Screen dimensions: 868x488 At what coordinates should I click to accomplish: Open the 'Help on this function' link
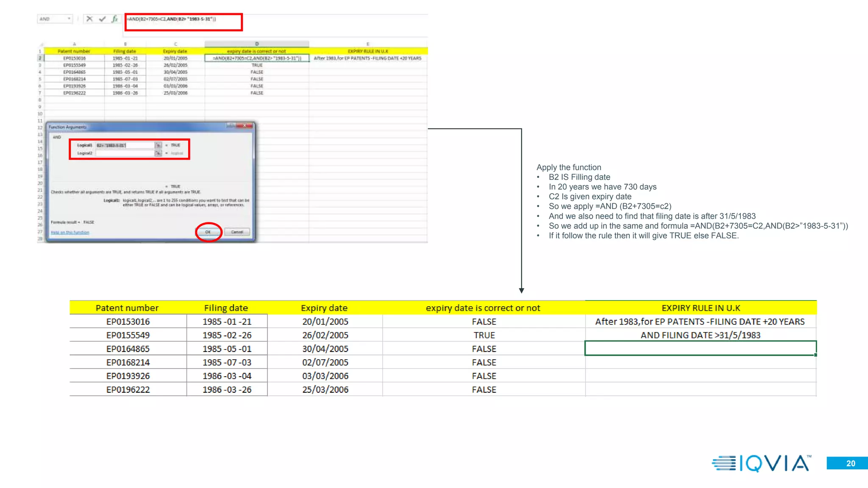tap(70, 232)
